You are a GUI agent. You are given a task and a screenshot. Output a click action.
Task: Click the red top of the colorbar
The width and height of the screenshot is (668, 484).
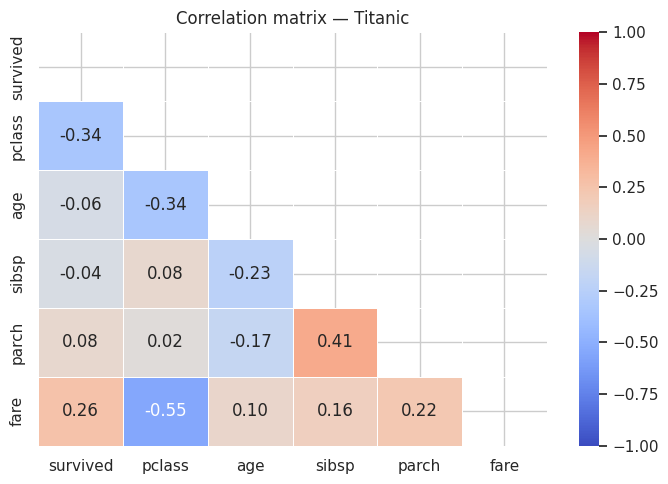tap(589, 38)
